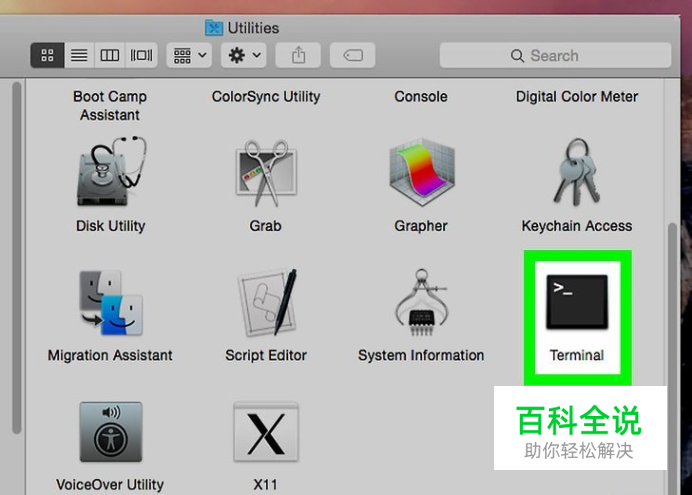The image size is (692, 495).
Task: Open the item arrangement dropdown
Action: pyautogui.click(x=189, y=55)
